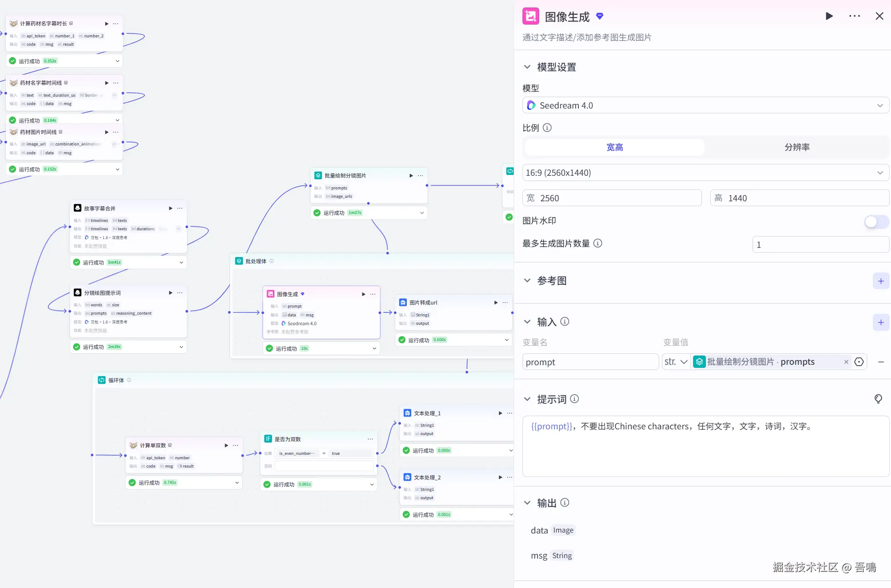Run the 图像生成 node from panel header
This screenshot has width=891, height=588.
829,16
